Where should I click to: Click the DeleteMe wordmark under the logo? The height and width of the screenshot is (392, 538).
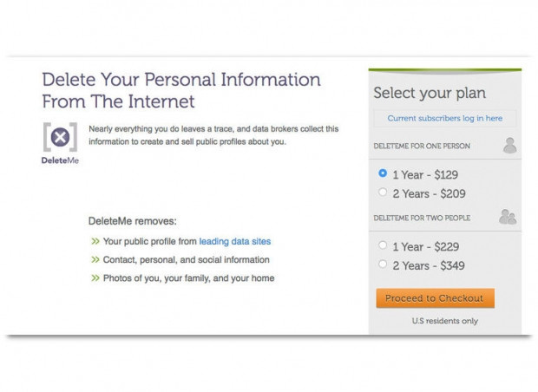point(60,160)
